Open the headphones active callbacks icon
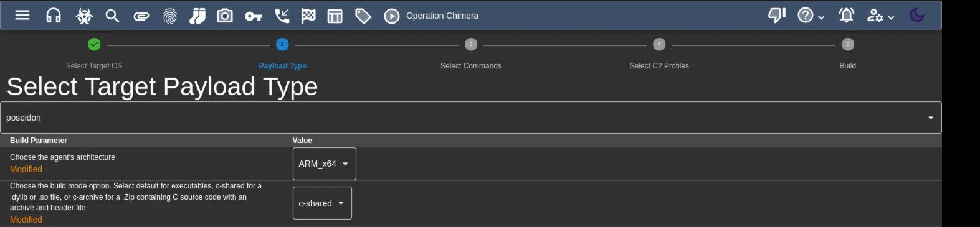This screenshot has width=980, height=227. point(54,16)
